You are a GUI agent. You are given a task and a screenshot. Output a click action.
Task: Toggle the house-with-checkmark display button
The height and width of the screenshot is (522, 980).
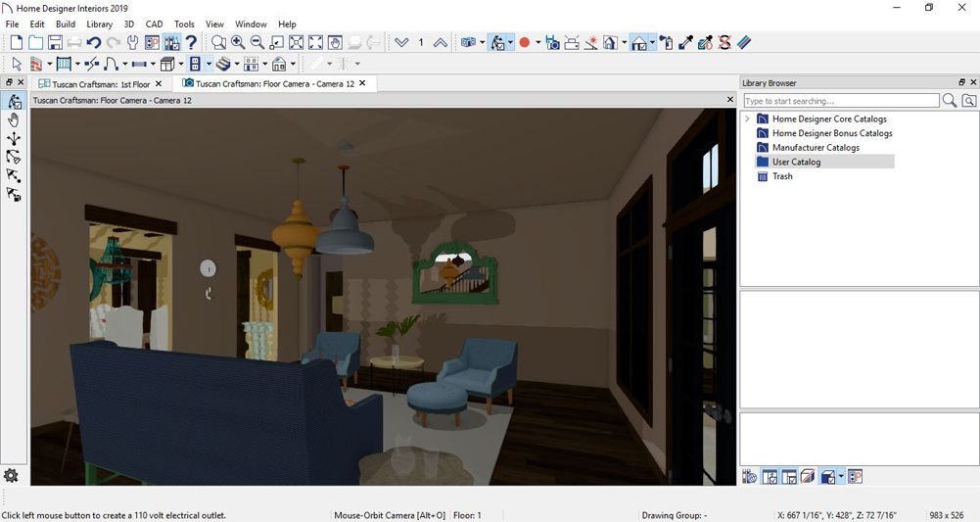[x=638, y=42]
